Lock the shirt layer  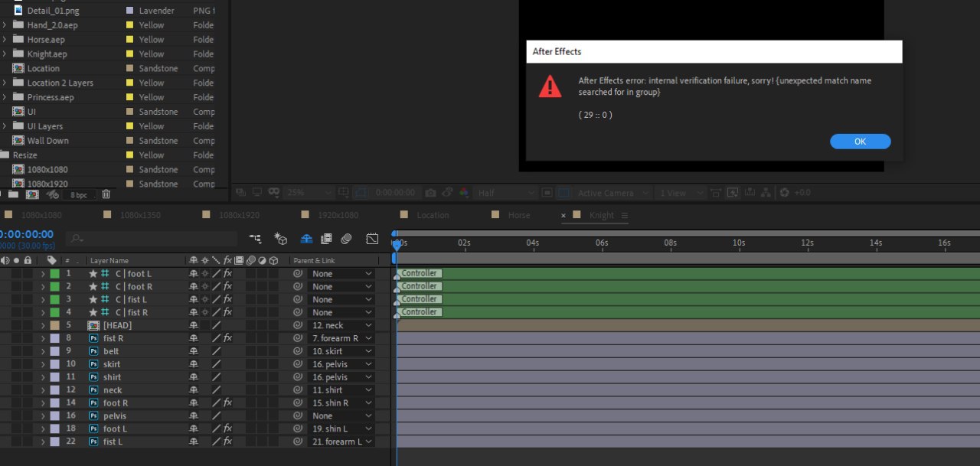(28, 377)
